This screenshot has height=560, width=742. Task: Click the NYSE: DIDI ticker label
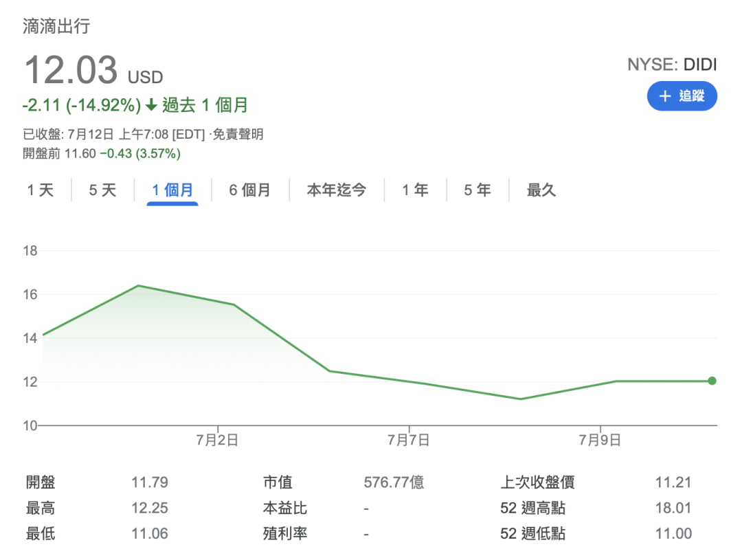[673, 65]
